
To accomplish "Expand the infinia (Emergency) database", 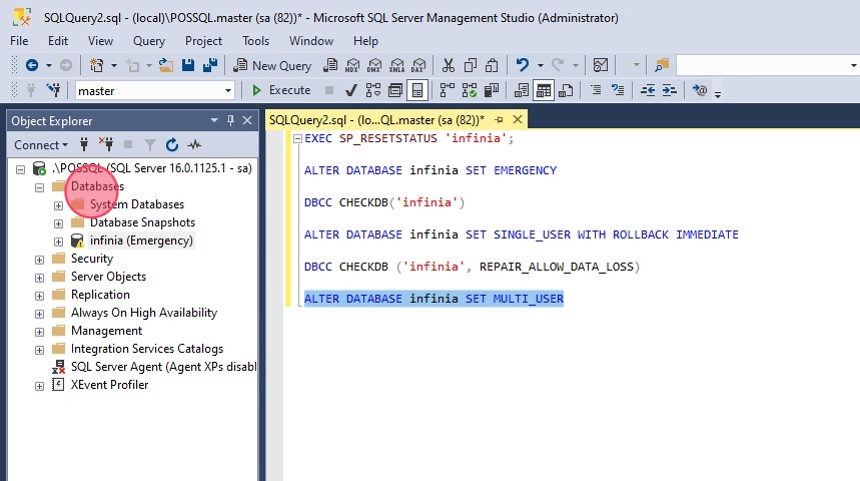I will click(x=58, y=242).
